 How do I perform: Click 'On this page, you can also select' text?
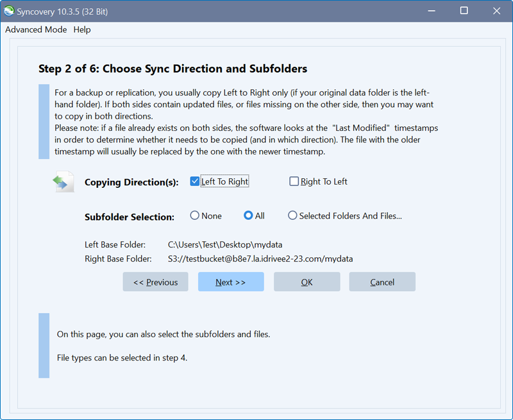pos(164,334)
